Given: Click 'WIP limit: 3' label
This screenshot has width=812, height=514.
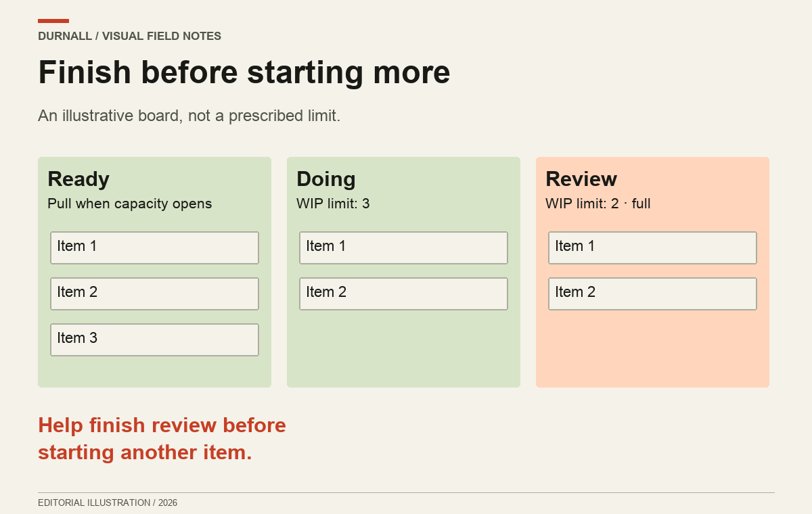Looking at the screenshot, I should 333,204.
